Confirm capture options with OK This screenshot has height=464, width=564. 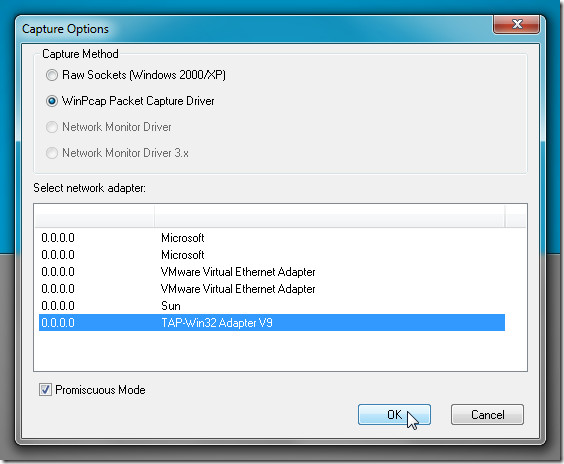394,414
